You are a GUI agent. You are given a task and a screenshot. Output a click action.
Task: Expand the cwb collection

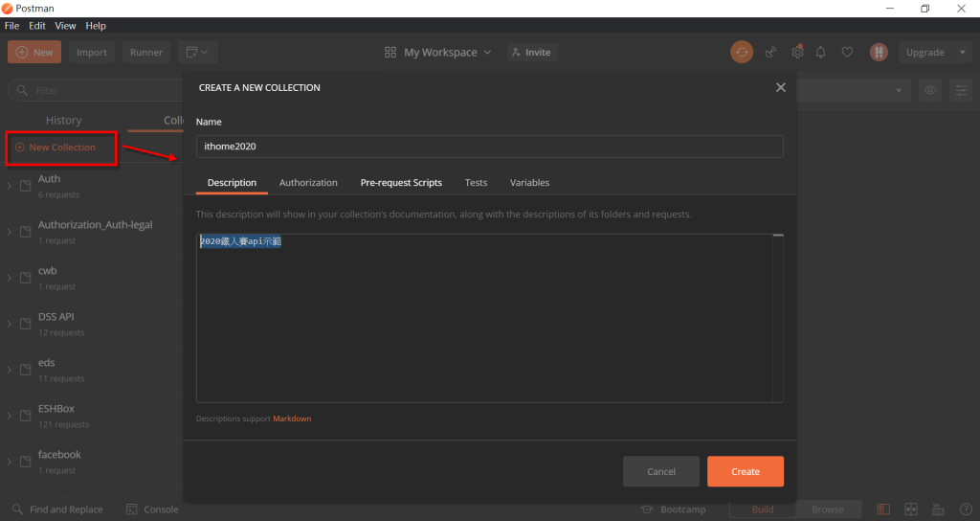click(10, 278)
